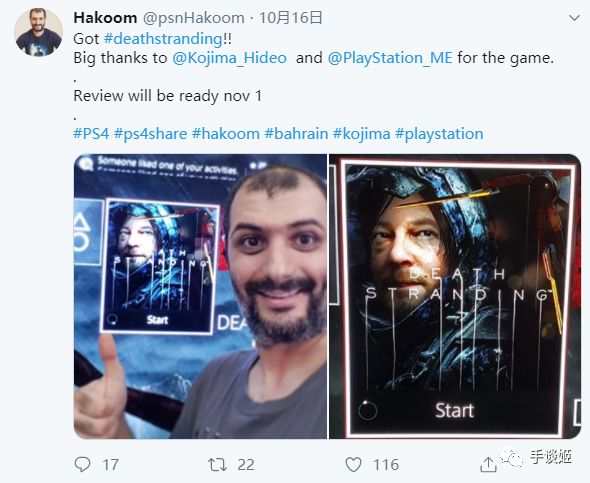
Task: Open the 10月16日 tweet timestamp
Action: click(290, 18)
